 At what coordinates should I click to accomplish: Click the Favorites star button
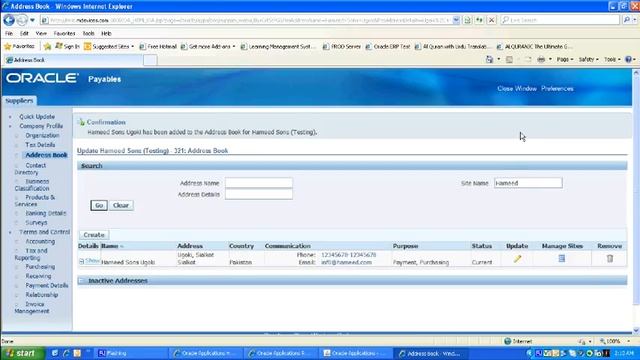(x=19, y=47)
